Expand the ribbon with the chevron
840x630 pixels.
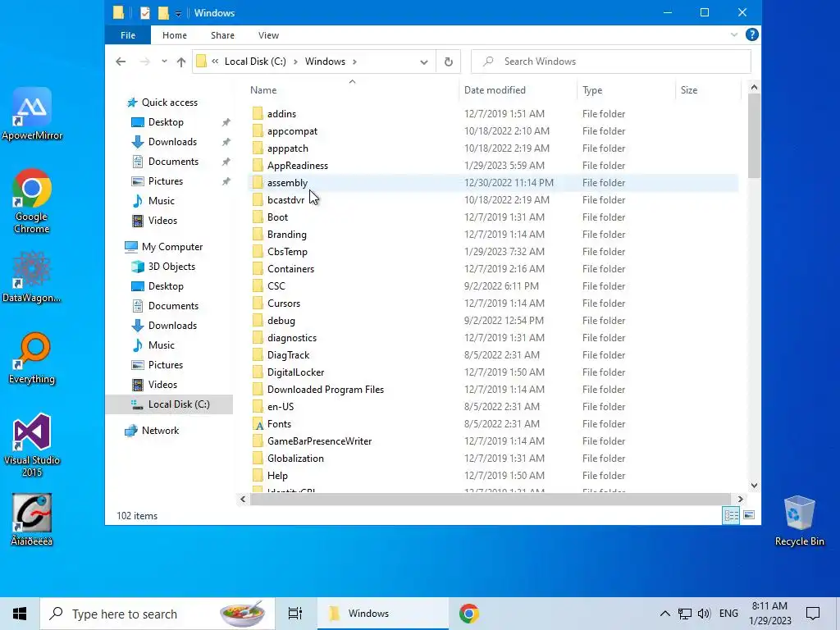pyautogui.click(x=734, y=34)
